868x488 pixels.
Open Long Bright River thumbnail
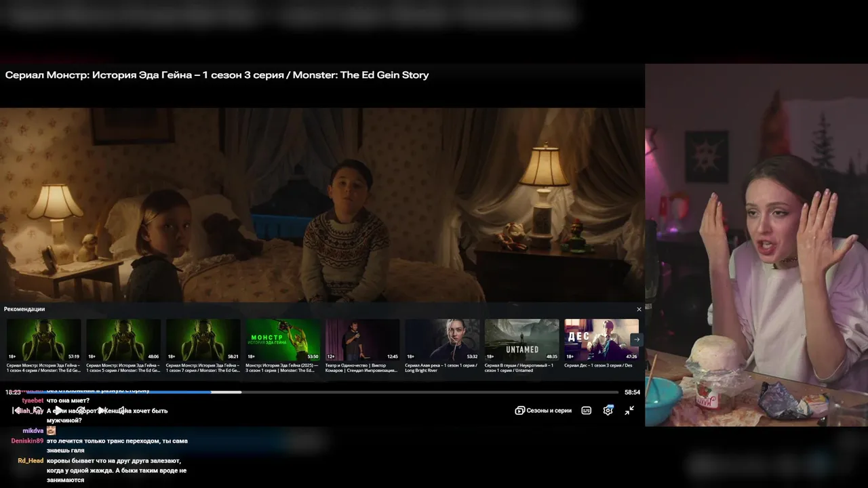pyautogui.click(x=442, y=340)
